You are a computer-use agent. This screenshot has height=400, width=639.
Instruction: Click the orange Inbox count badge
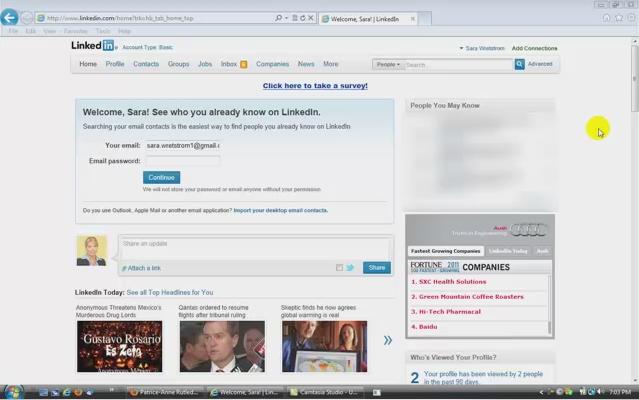pyautogui.click(x=244, y=64)
